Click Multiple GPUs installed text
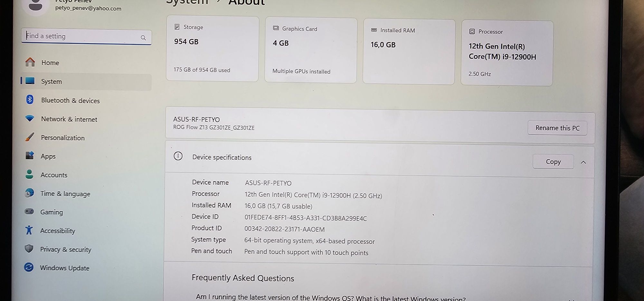Viewport: 644px width, 301px height. [301, 71]
